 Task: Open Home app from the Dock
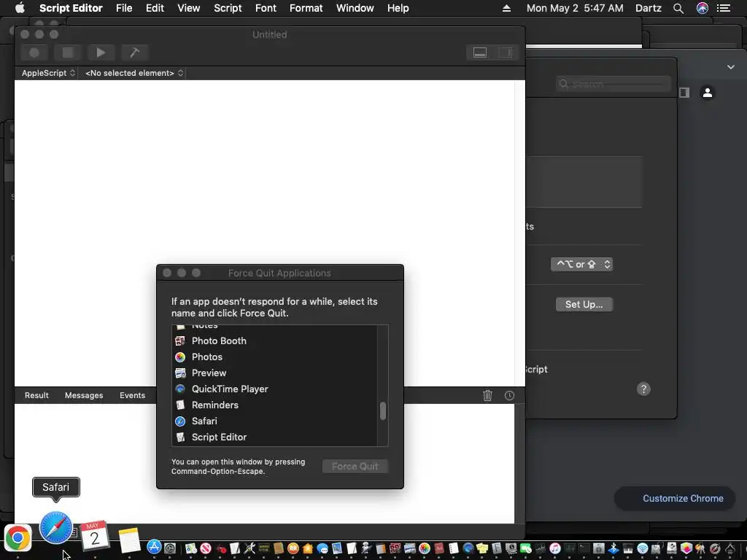tap(308, 548)
